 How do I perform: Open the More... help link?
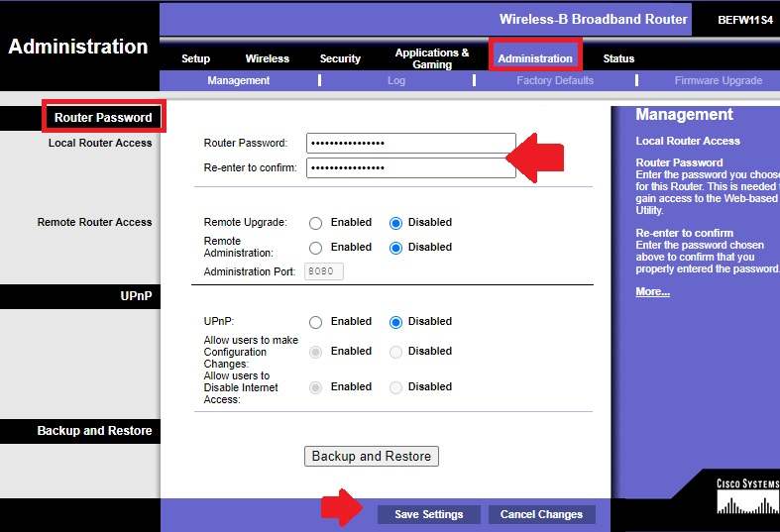pyautogui.click(x=652, y=291)
